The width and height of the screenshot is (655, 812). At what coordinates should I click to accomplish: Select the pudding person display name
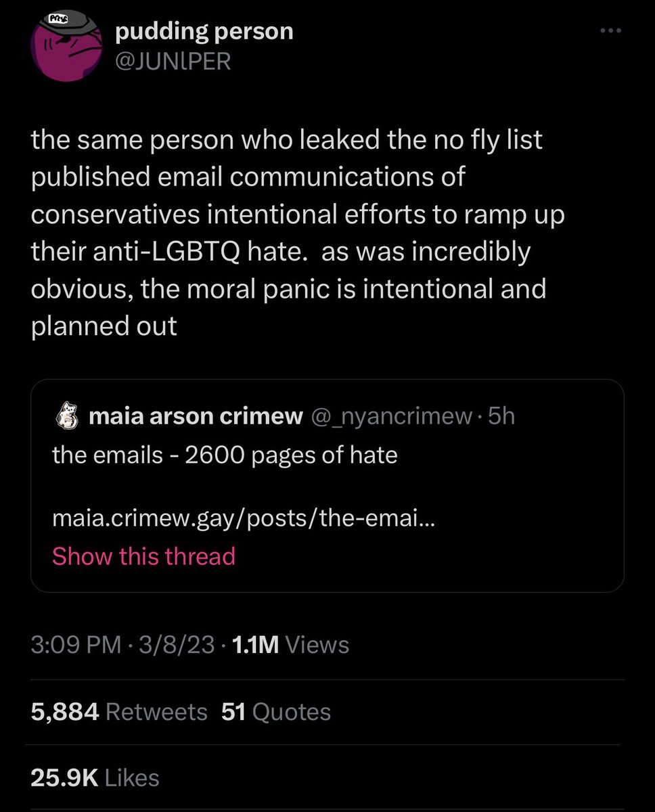click(x=204, y=31)
